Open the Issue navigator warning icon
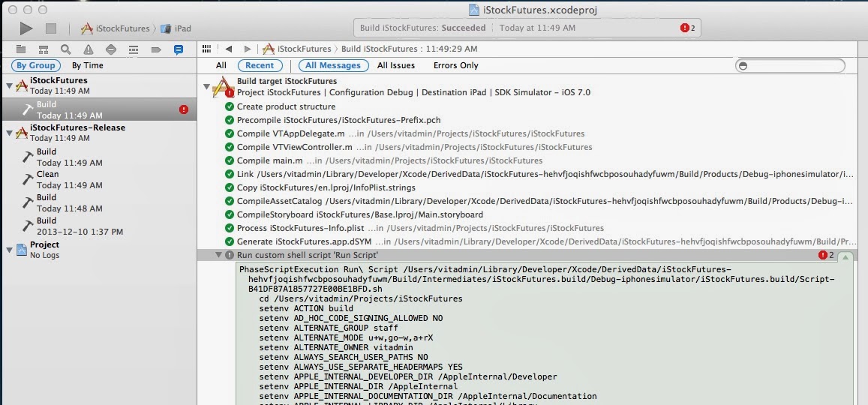The height and width of the screenshot is (405, 868). pos(88,49)
